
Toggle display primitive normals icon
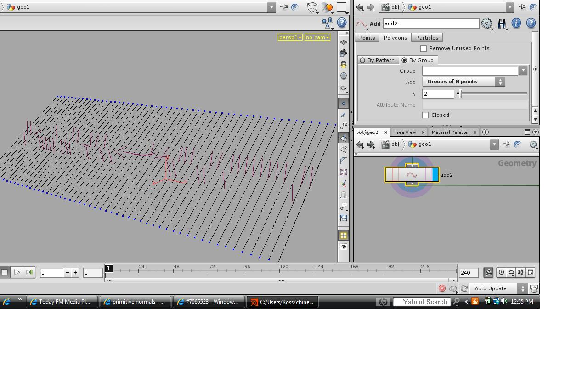coord(344,138)
